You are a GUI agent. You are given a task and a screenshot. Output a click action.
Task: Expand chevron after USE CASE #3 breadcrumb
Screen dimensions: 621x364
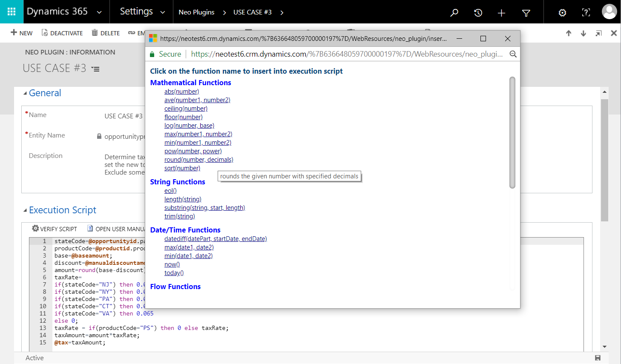[282, 13]
